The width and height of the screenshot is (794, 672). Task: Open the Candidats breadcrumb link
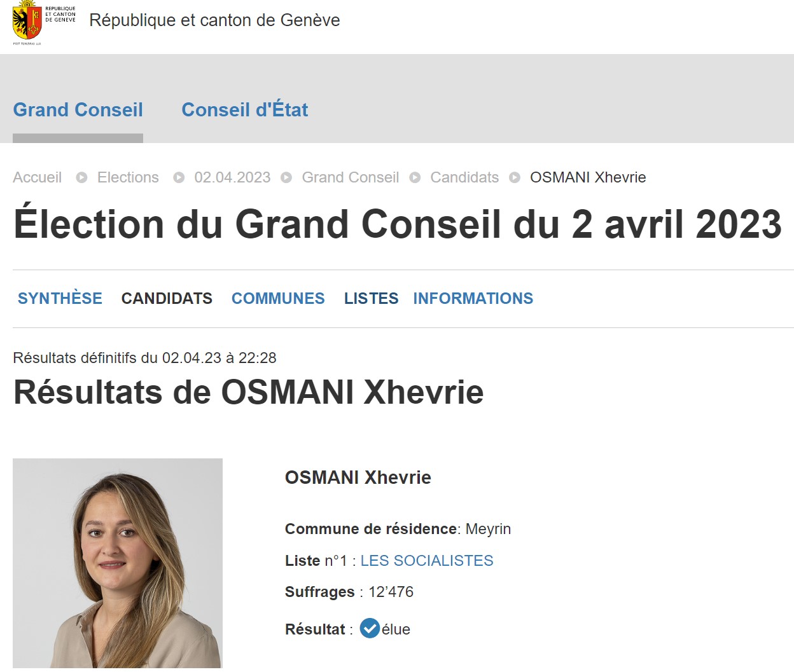pos(464,177)
